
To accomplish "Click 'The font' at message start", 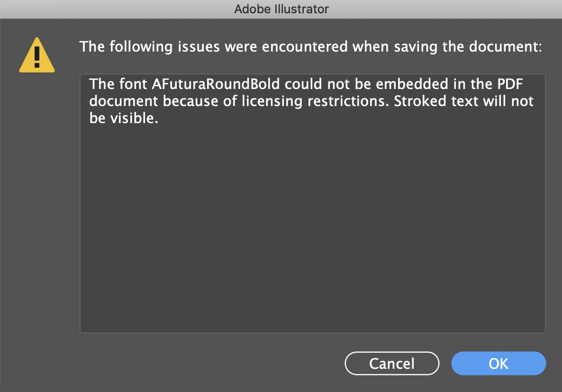I will [x=118, y=84].
